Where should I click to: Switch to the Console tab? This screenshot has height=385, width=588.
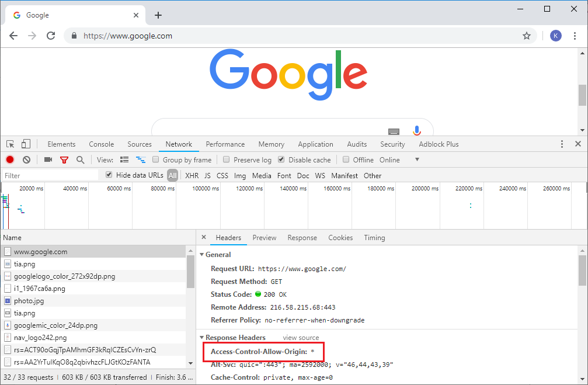[x=101, y=144]
